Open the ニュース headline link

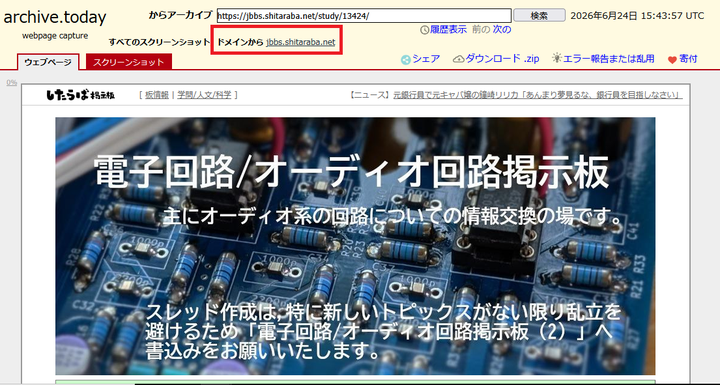537,95
